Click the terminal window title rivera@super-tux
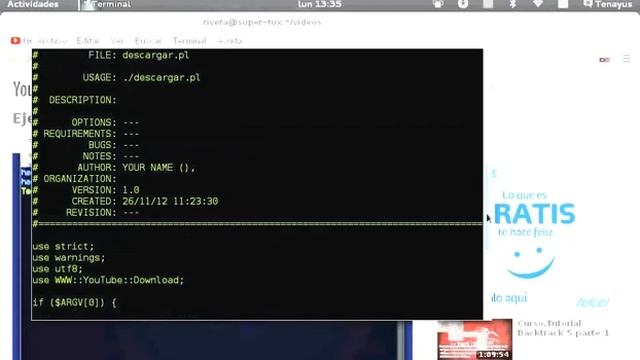Image resolution: width=640 pixels, height=360 pixels. pos(262,22)
